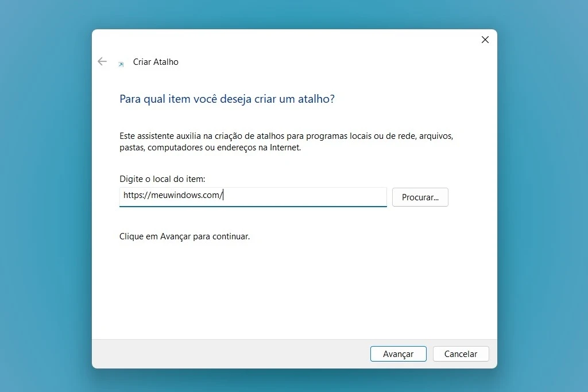Viewport: 588px width, 392px height.
Task: Click inside the item location input field
Action: [x=253, y=196]
